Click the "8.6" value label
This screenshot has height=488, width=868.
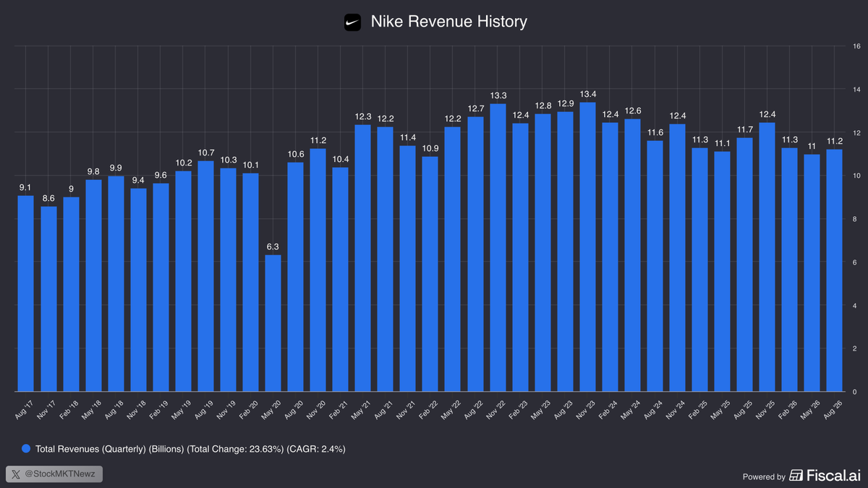(48, 198)
